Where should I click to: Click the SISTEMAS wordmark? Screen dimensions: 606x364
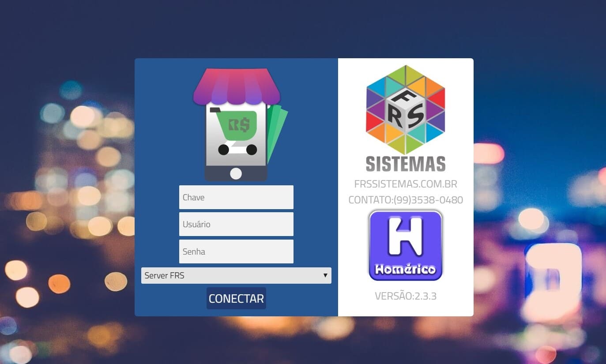(406, 164)
